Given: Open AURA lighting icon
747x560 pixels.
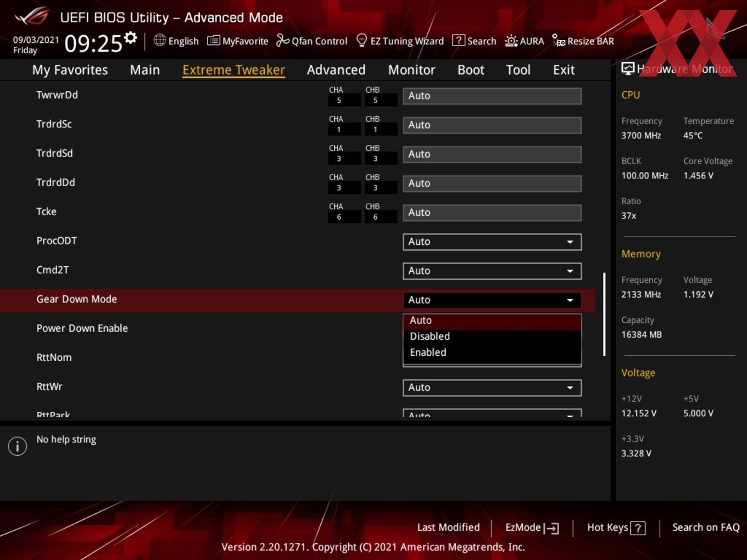Looking at the screenshot, I should point(511,41).
